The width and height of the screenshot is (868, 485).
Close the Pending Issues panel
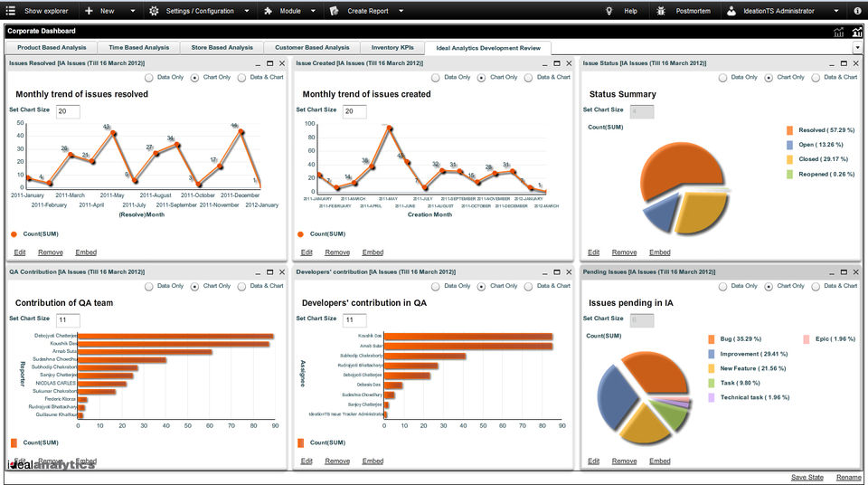(x=856, y=272)
